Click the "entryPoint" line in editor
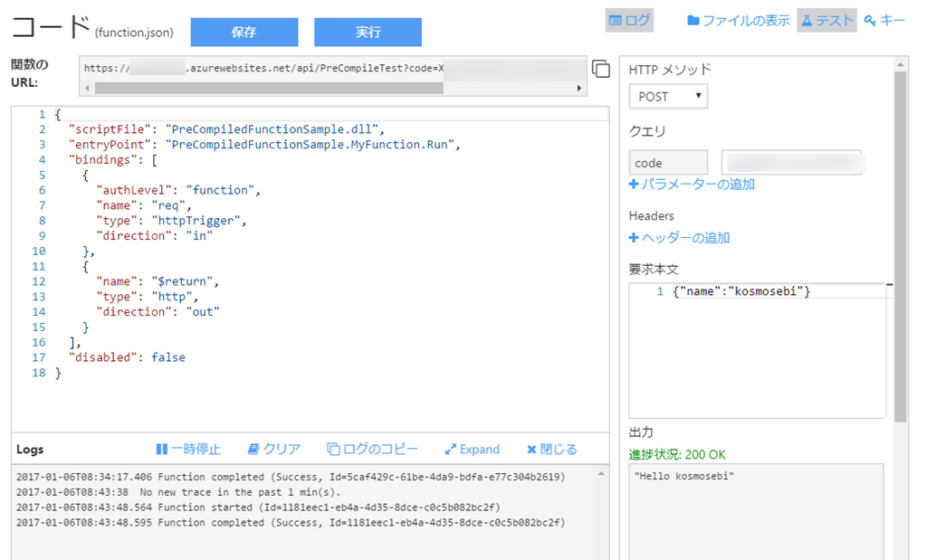 click(x=264, y=145)
